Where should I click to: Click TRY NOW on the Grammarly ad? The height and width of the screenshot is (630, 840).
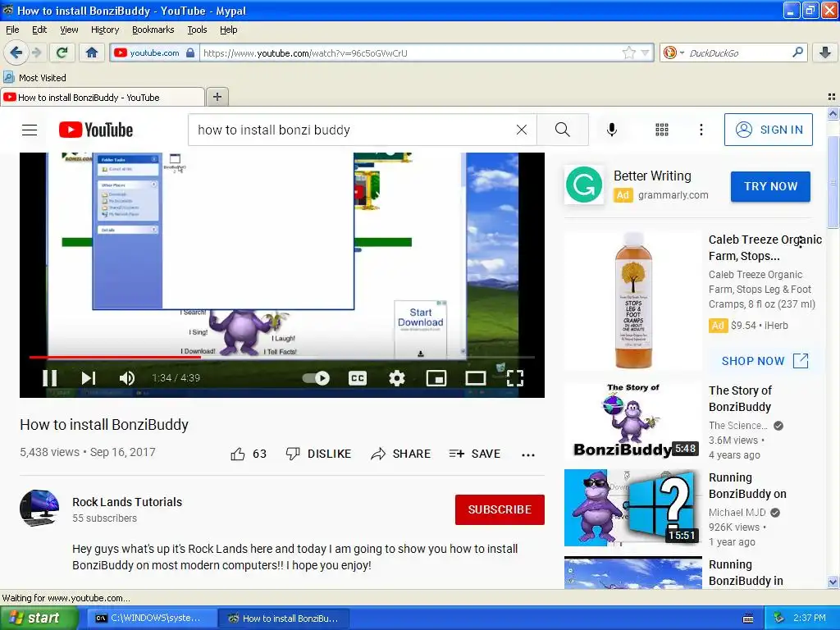click(770, 186)
